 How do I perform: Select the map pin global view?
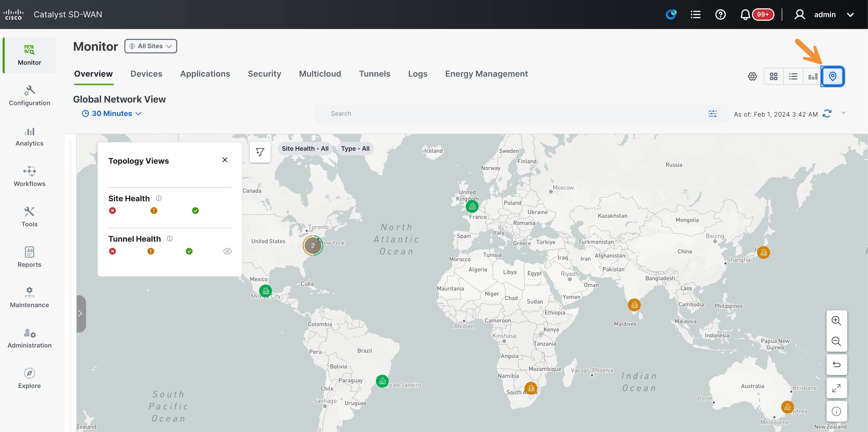click(x=833, y=76)
